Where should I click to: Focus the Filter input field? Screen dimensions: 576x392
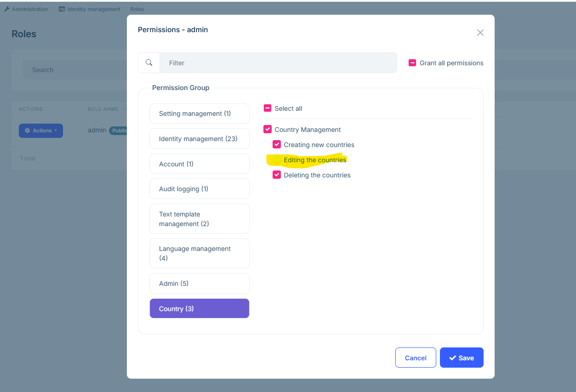coord(278,63)
